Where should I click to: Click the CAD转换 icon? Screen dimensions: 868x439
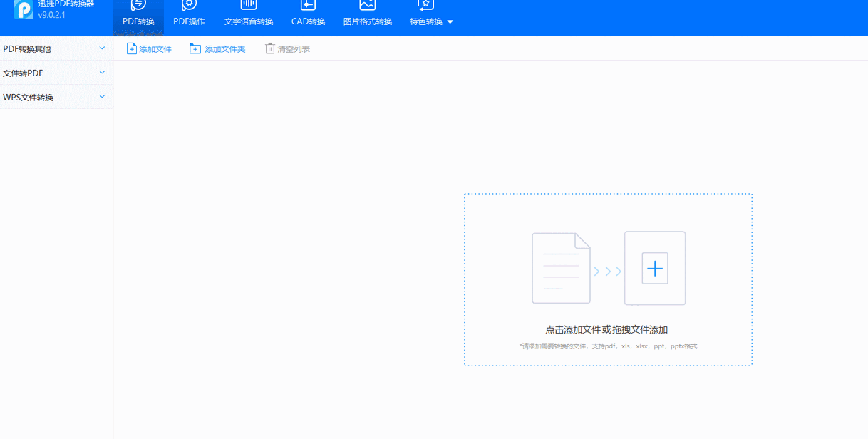point(308,5)
